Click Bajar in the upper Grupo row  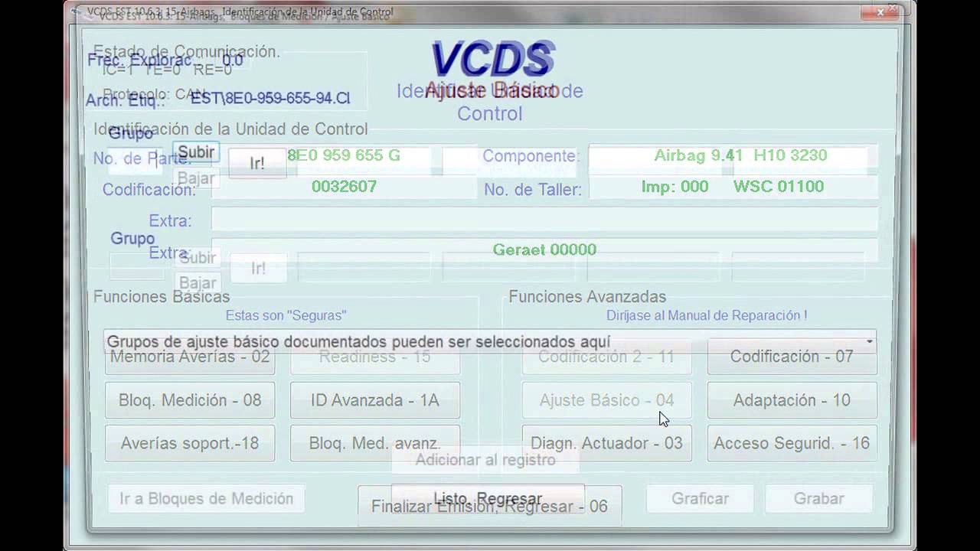tap(196, 178)
